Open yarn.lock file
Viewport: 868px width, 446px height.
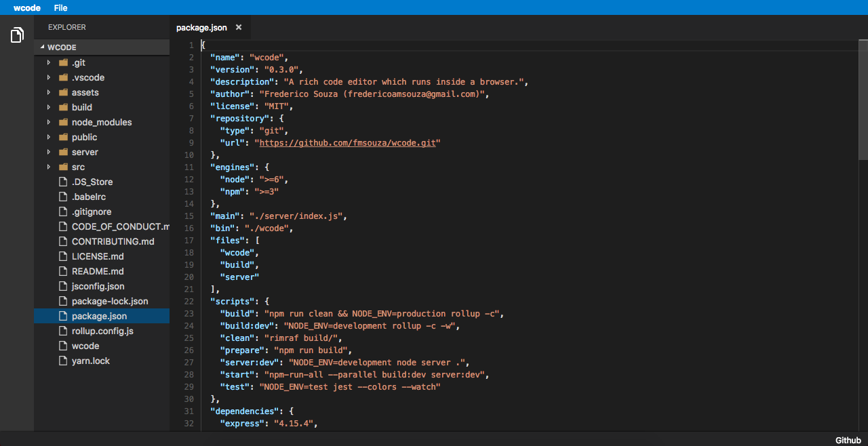point(102,361)
